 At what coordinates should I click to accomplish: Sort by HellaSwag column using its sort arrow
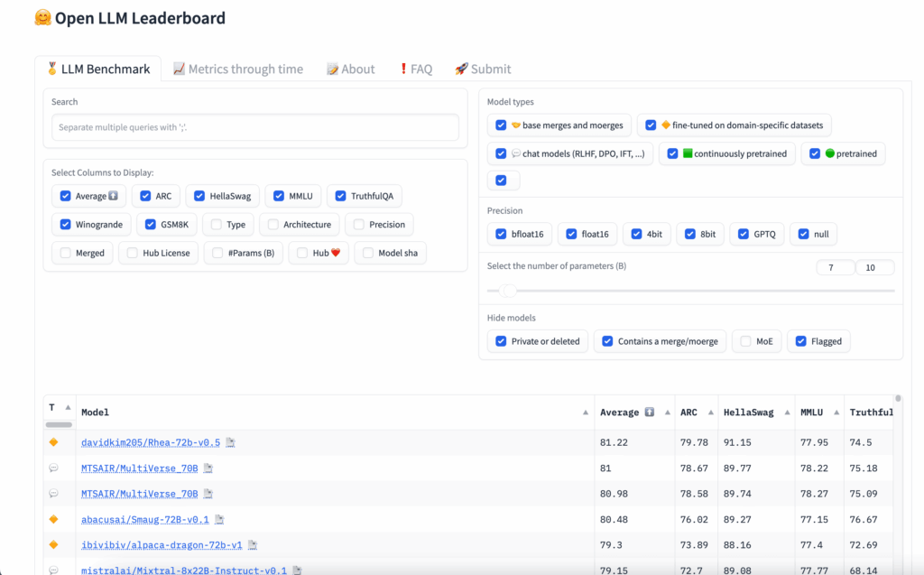(785, 413)
